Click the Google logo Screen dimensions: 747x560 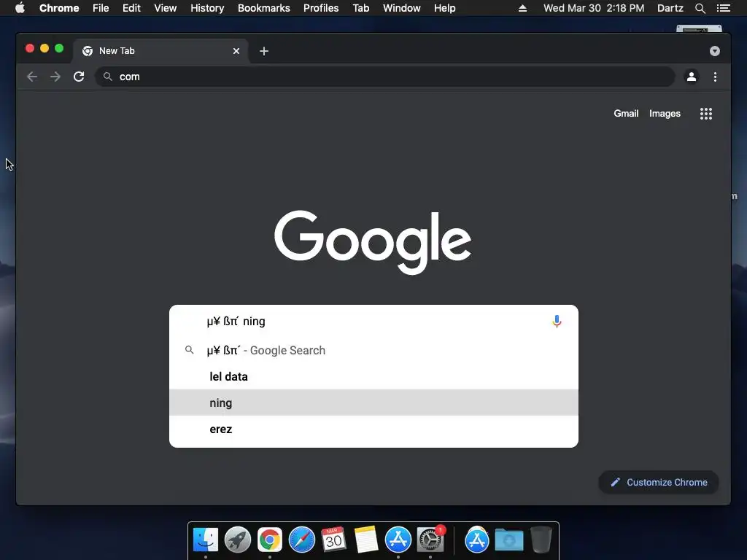[373, 242]
